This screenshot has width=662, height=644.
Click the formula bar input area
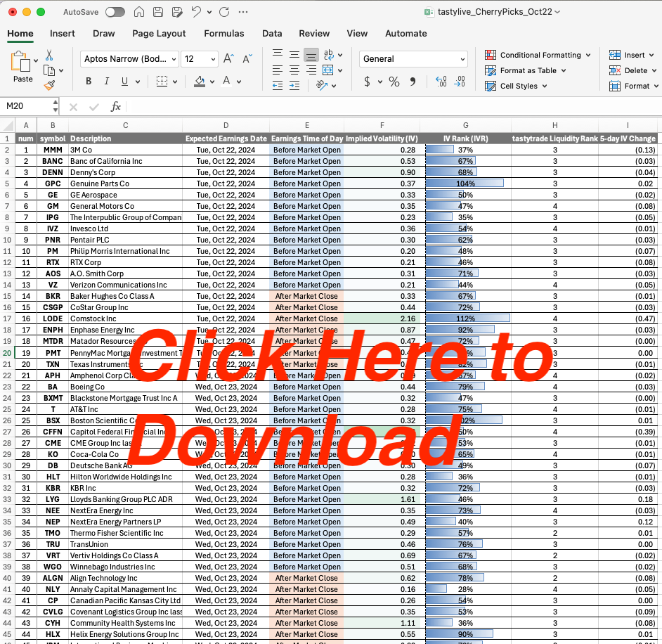[394, 106]
